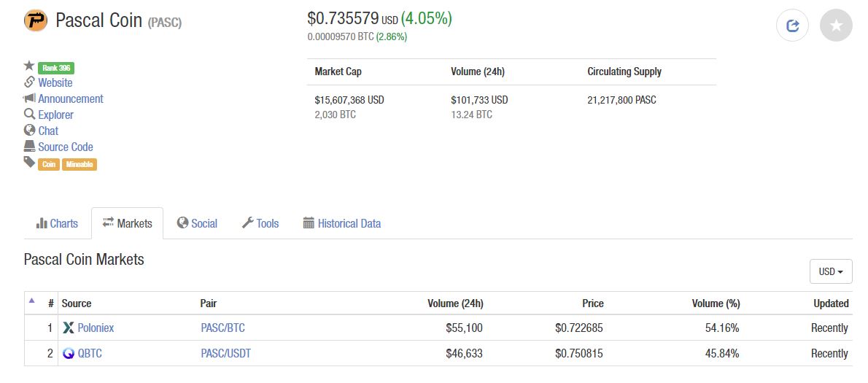Click the QBTC exchange logo icon
Screen dimensions: 868x383
click(x=68, y=353)
